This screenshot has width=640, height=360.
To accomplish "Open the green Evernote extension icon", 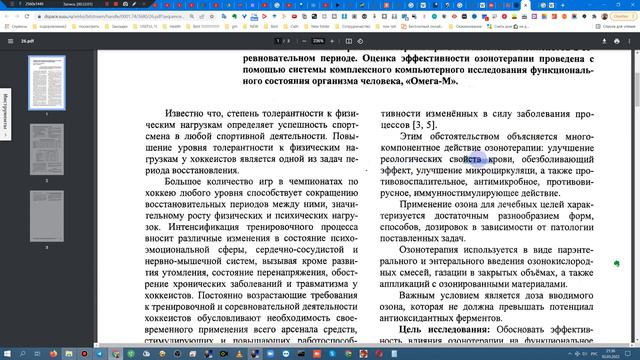I will [234, 16].
